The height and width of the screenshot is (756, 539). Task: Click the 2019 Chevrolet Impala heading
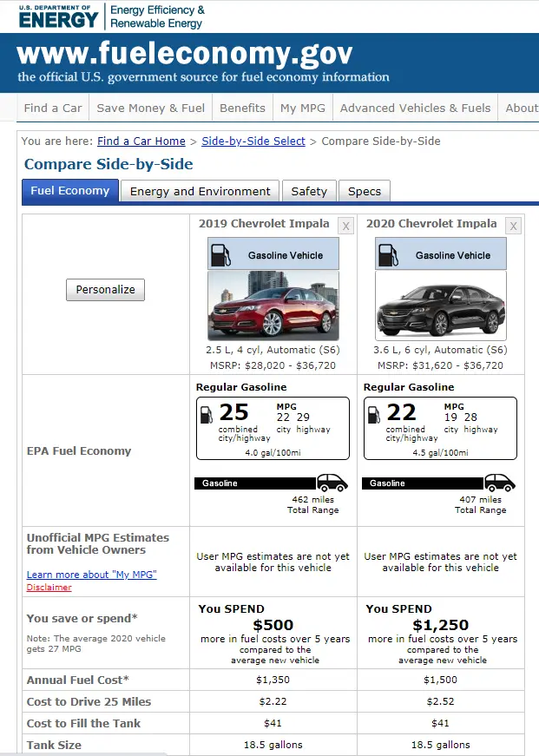(x=264, y=224)
